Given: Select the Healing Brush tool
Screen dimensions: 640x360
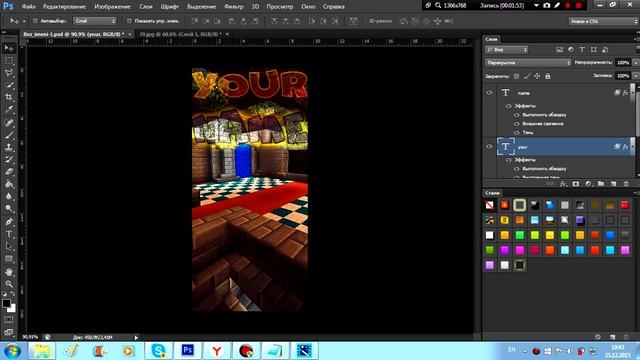Looking at the screenshot, I should (x=9, y=122).
